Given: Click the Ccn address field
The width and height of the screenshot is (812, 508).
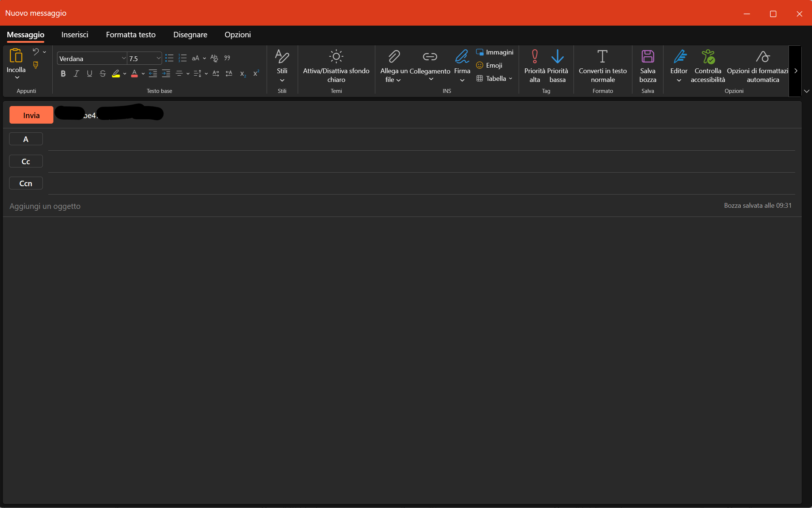Looking at the screenshot, I should coord(422,183).
